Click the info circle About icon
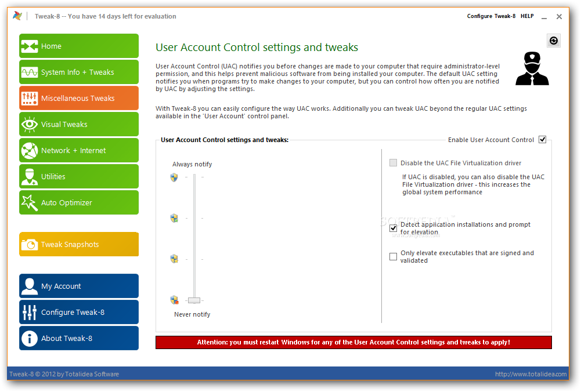Screen dimensions: 581x392 30,338
